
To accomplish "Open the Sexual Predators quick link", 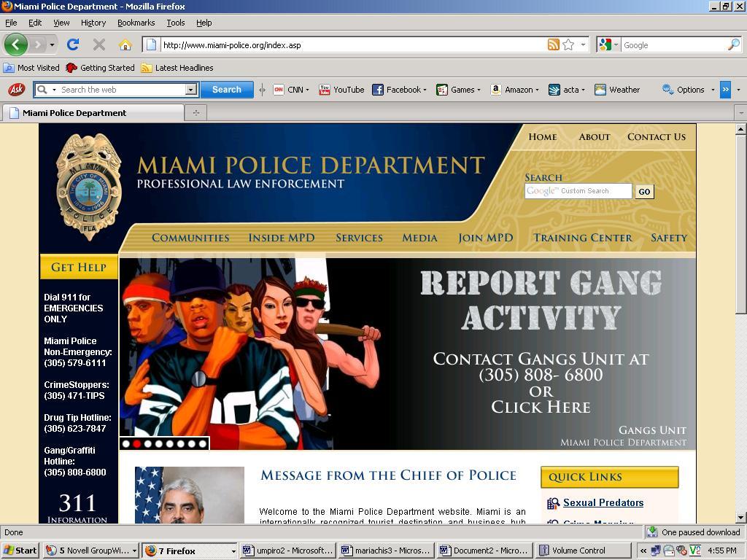I will click(603, 502).
